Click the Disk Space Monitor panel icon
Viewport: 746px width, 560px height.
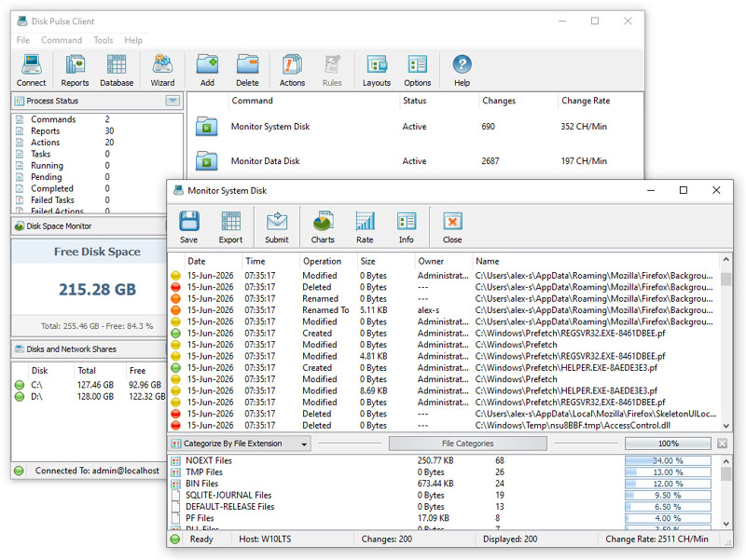19,226
